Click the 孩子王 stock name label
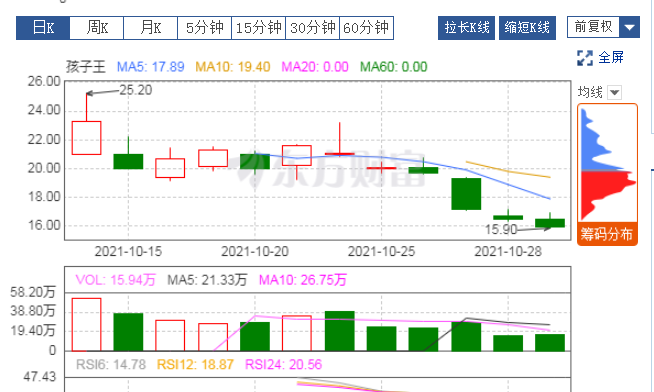 86,67
